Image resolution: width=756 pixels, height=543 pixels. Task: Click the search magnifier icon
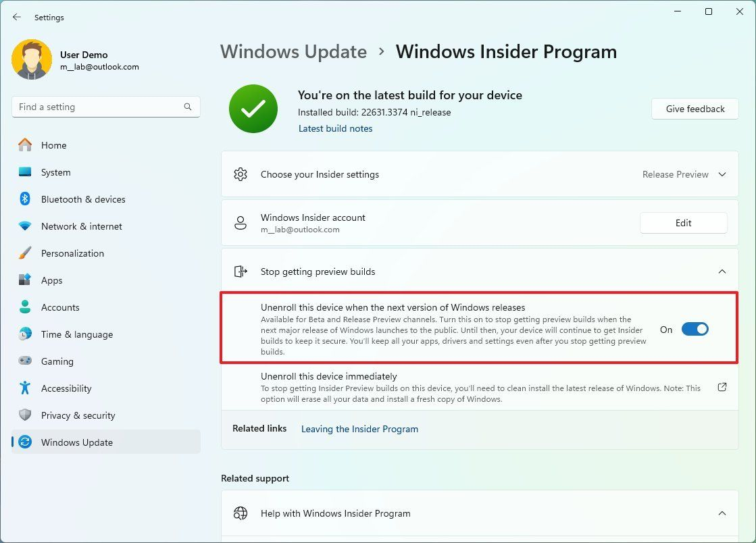[188, 107]
